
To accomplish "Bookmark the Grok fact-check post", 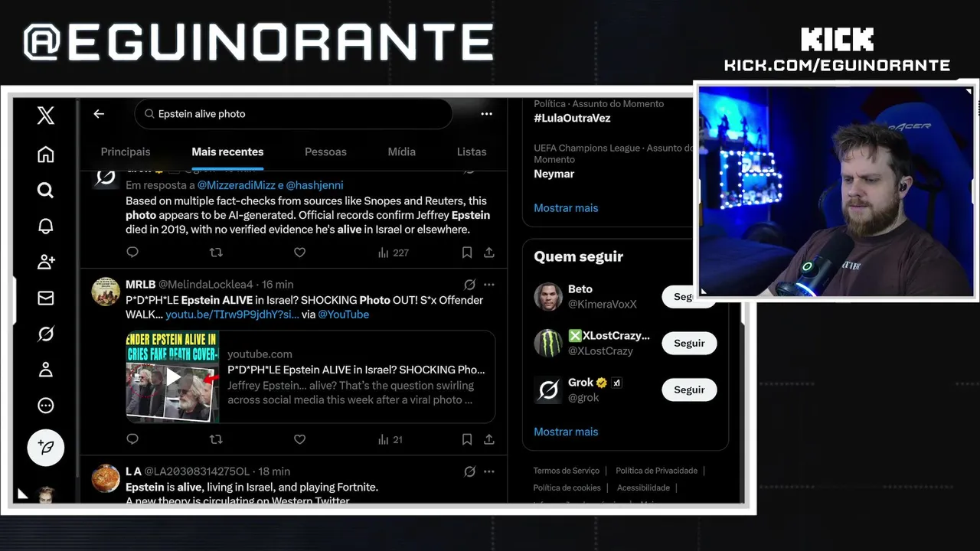I will tap(467, 252).
